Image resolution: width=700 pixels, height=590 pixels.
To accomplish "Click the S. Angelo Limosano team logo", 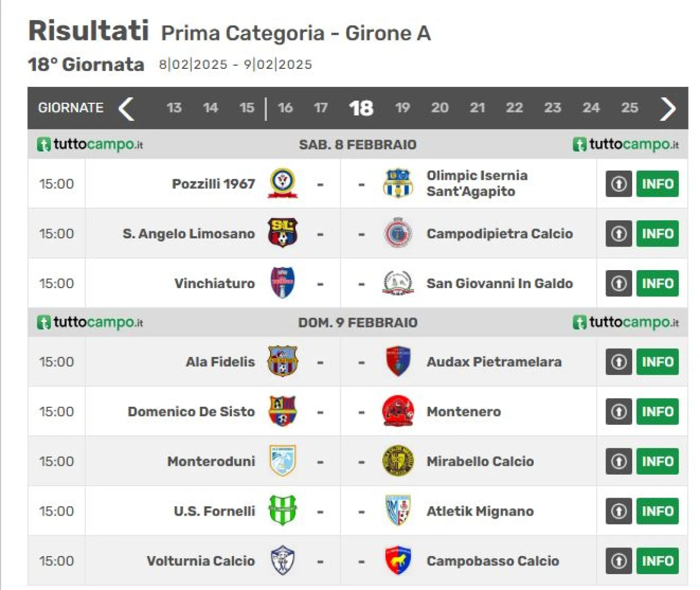I will (283, 233).
